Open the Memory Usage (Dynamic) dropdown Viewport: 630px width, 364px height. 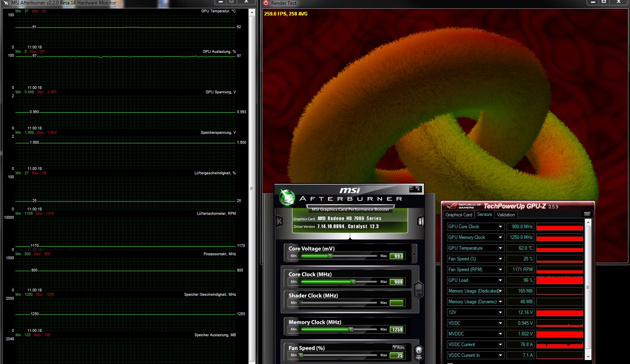pyautogui.click(x=500, y=302)
